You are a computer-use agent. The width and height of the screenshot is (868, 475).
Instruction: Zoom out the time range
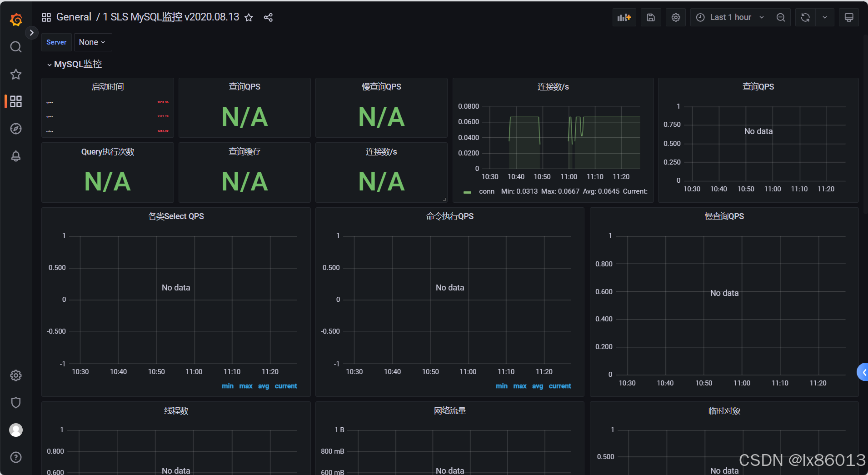click(x=781, y=17)
